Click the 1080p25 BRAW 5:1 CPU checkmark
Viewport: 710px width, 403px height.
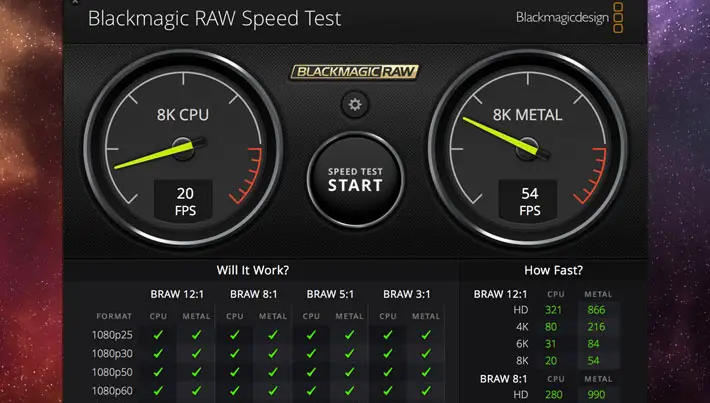[311, 335]
